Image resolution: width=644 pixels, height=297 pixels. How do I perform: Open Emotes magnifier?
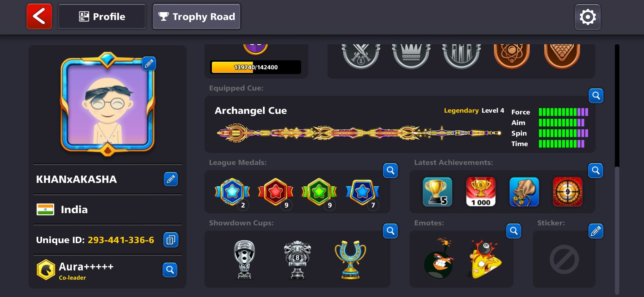(514, 231)
